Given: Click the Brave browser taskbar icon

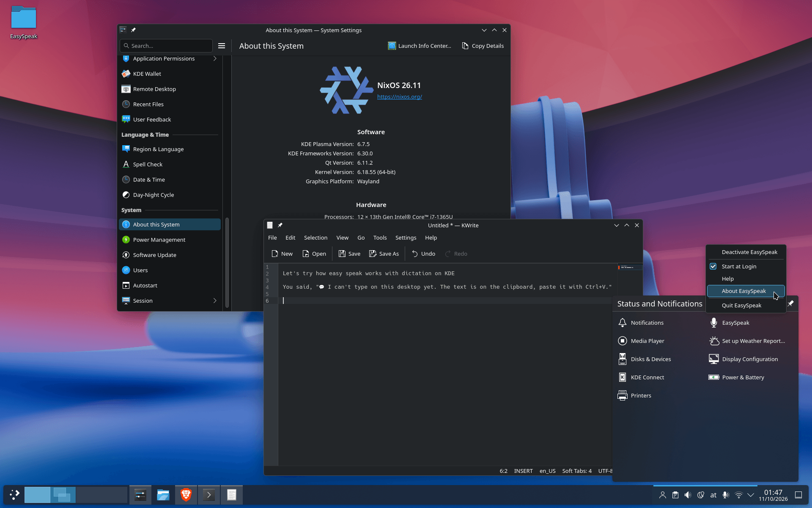Looking at the screenshot, I should pyautogui.click(x=186, y=494).
